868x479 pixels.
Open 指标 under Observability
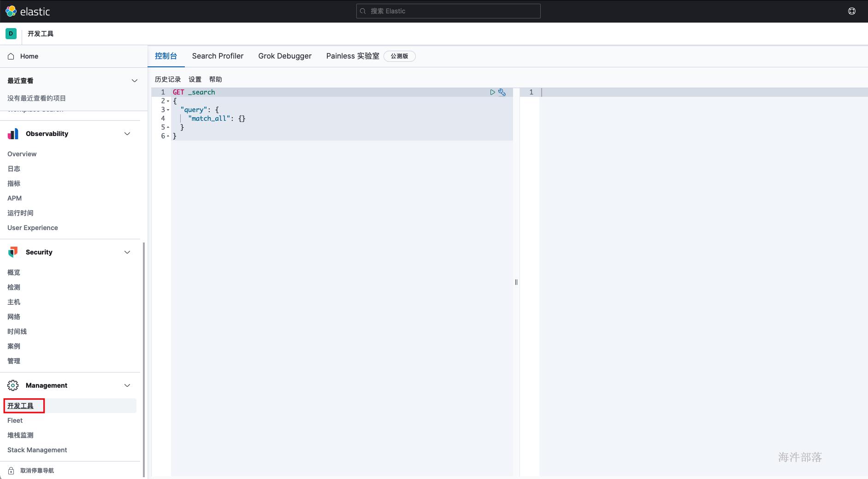click(14, 183)
